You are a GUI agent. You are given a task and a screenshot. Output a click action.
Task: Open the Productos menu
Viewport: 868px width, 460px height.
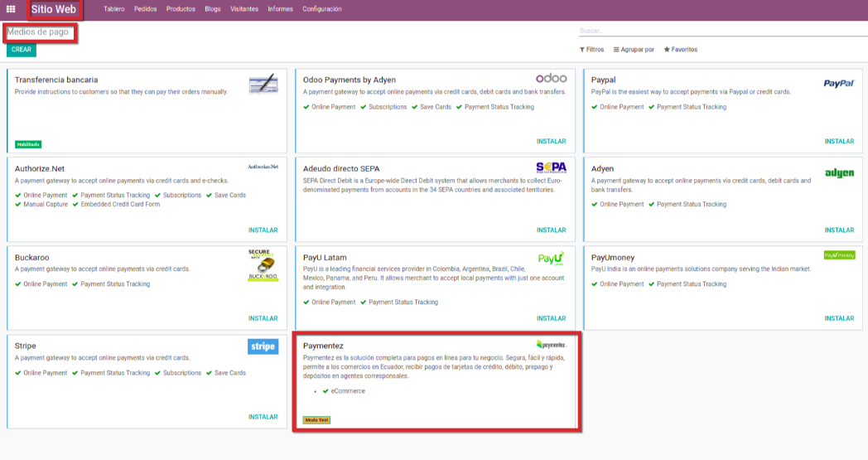(181, 9)
